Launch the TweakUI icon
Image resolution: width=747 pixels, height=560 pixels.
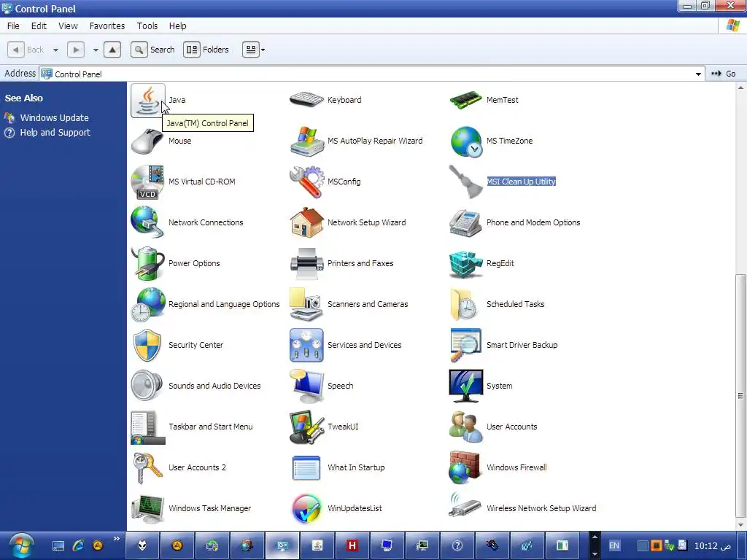[306, 427]
